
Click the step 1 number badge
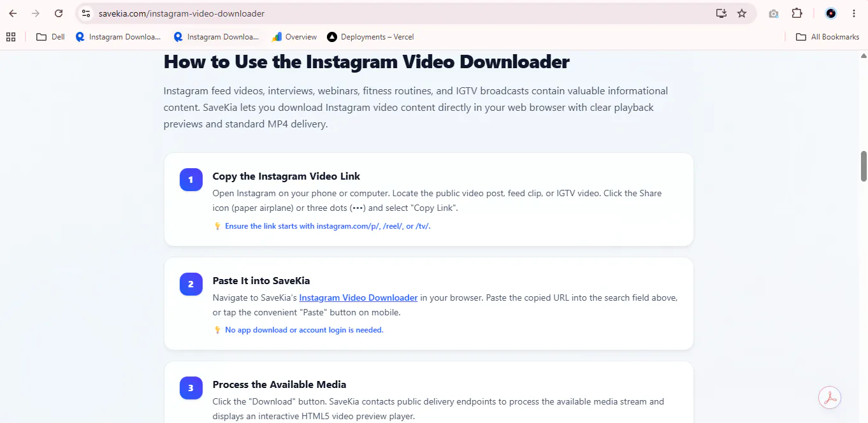point(191,180)
